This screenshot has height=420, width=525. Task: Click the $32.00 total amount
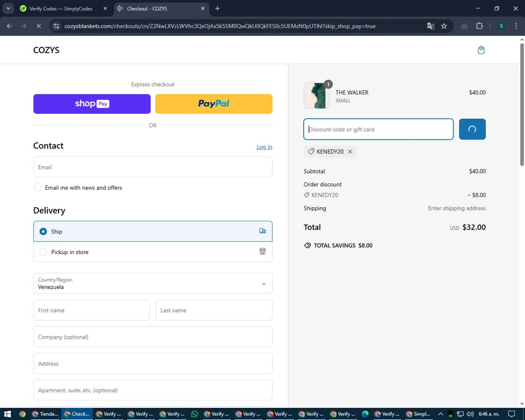[474, 227]
